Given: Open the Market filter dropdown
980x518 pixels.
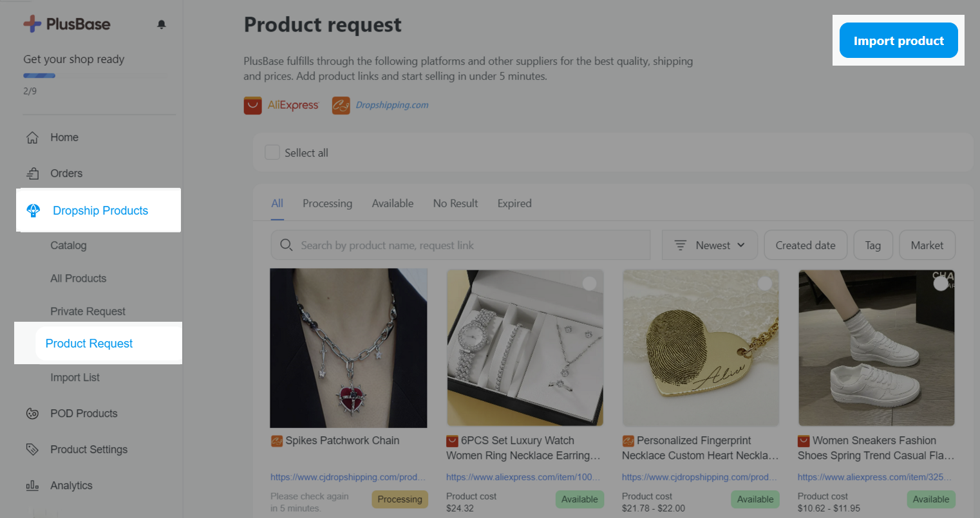Looking at the screenshot, I should tap(927, 245).
